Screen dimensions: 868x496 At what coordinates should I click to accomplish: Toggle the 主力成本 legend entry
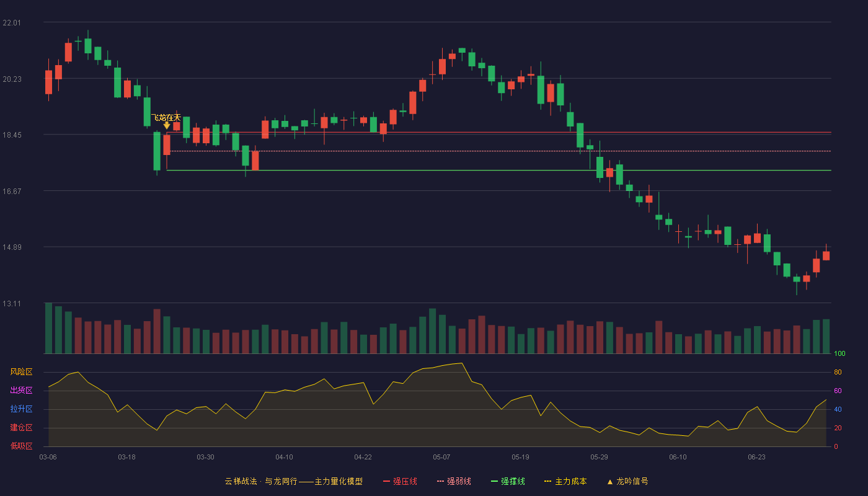click(565, 481)
